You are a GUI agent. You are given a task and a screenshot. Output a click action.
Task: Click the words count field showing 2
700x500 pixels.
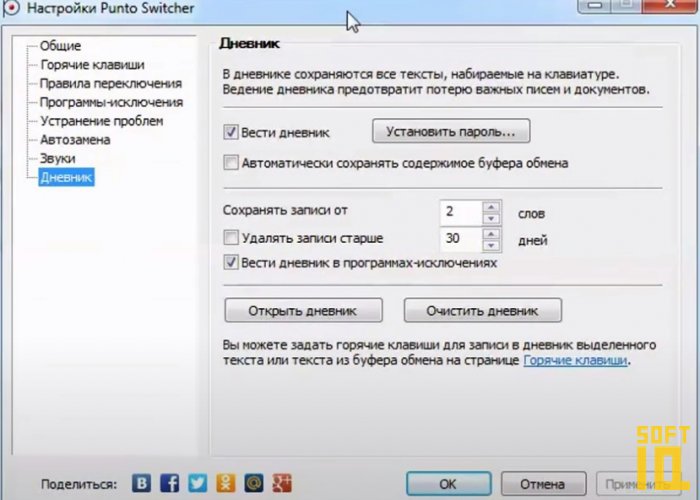click(x=461, y=212)
